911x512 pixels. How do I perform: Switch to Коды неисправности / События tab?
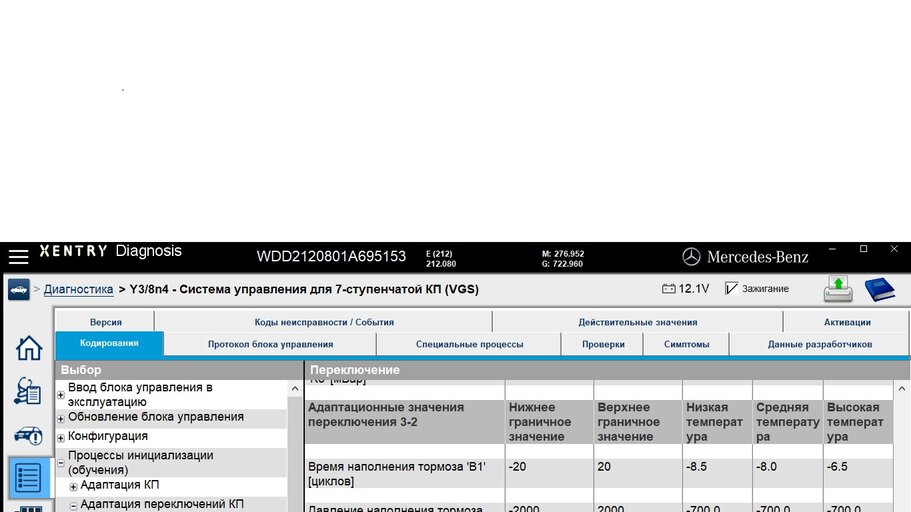click(x=324, y=322)
